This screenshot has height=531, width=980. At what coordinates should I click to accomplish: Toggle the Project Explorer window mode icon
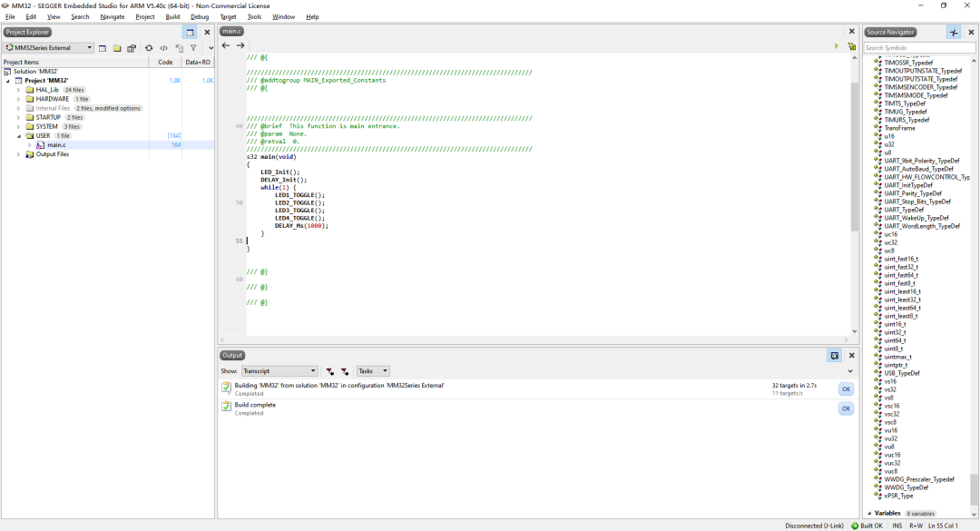190,33
